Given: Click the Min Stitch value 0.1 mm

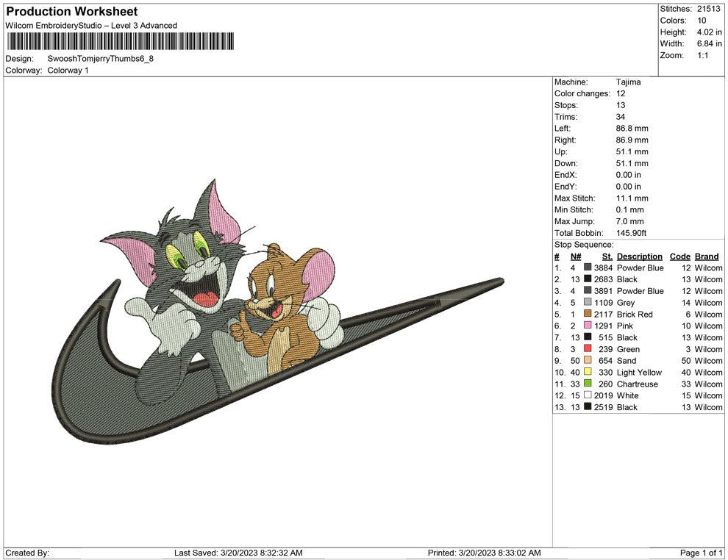Looking at the screenshot, I should click(629, 209).
